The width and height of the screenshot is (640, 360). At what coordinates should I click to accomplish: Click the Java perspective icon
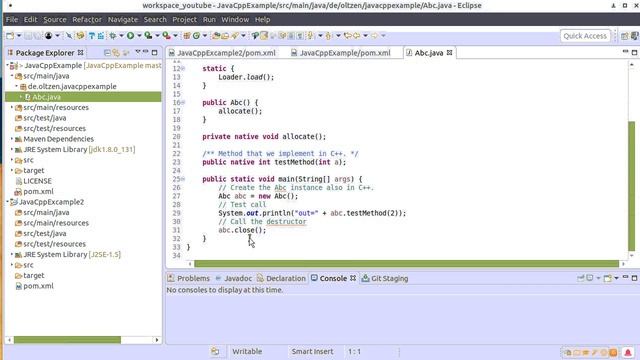pos(635,36)
